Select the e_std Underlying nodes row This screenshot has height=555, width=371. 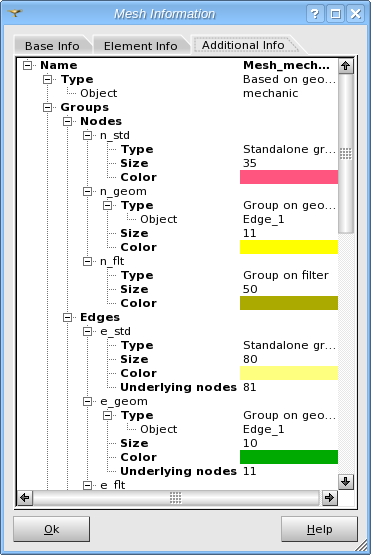point(177,387)
